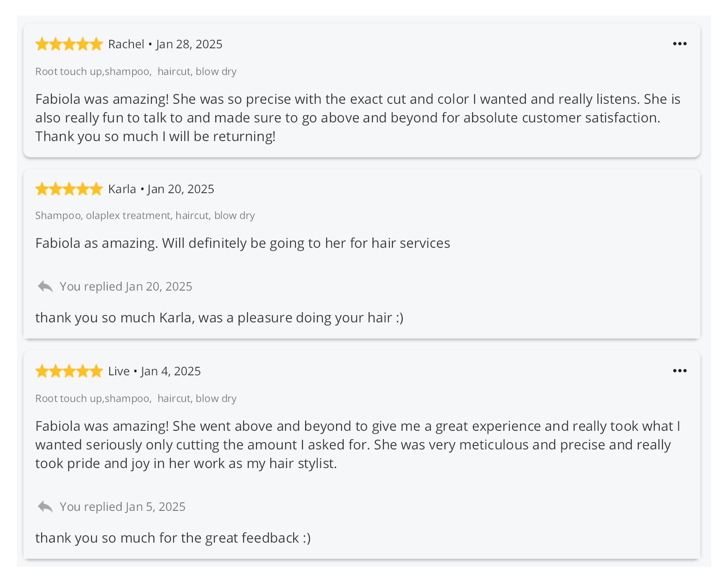Click the five-star rating on Live's review
The height and width of the screenshot is (582, 728).
pos(69,371)
